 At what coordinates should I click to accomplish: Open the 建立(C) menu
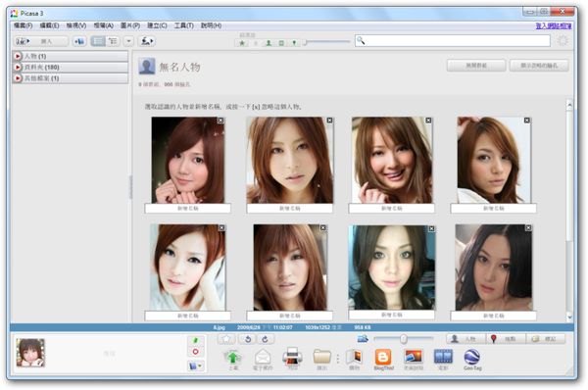pos(157,25)
